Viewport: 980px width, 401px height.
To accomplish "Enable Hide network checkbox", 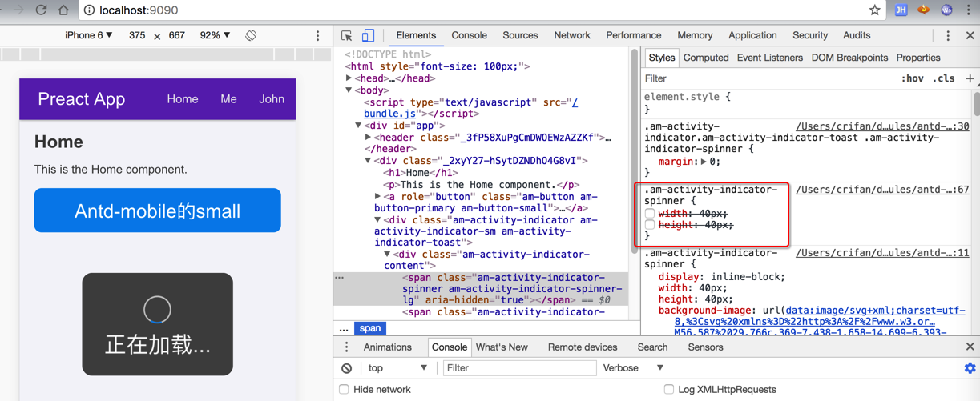I will [x=344, y=390].
